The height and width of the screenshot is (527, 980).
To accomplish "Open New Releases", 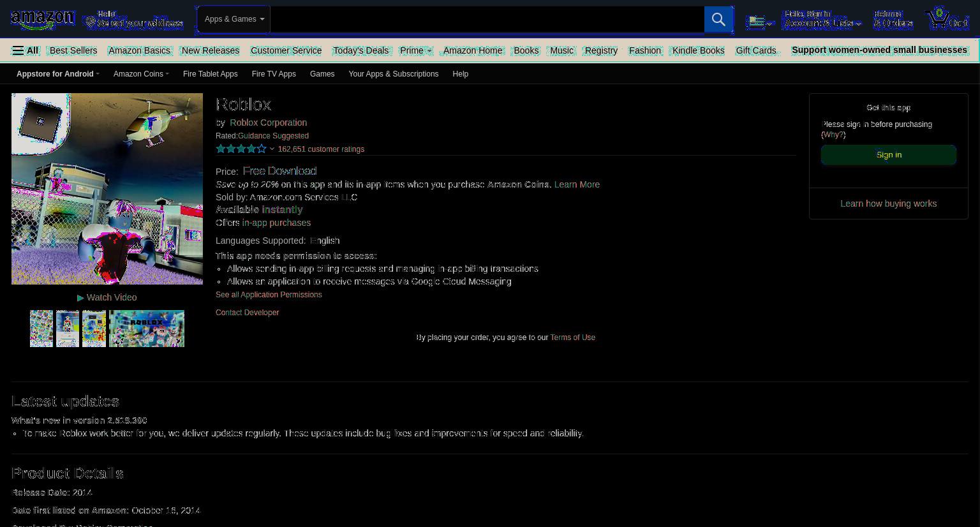I will pyautogui.click(x=211, y=50).
